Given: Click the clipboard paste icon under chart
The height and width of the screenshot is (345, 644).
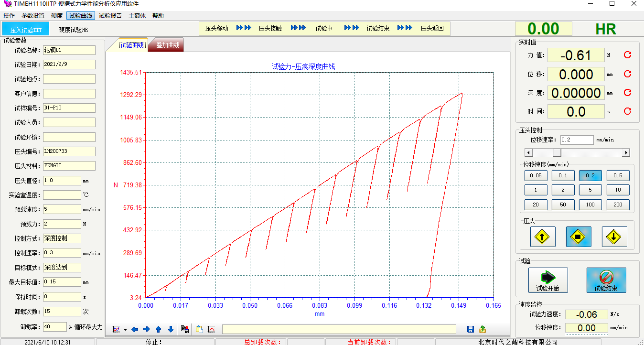Looking at the screenshot, I should tap(199, 329).
